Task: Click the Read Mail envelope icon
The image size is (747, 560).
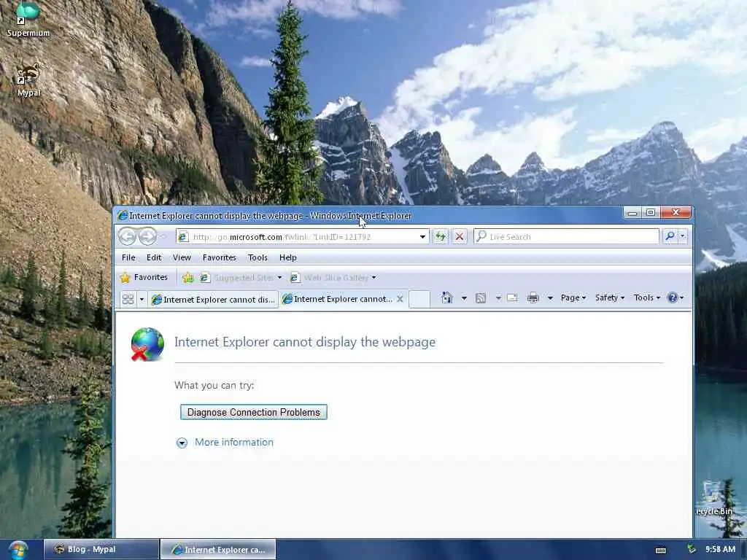Action: click(x=513, y=298)
